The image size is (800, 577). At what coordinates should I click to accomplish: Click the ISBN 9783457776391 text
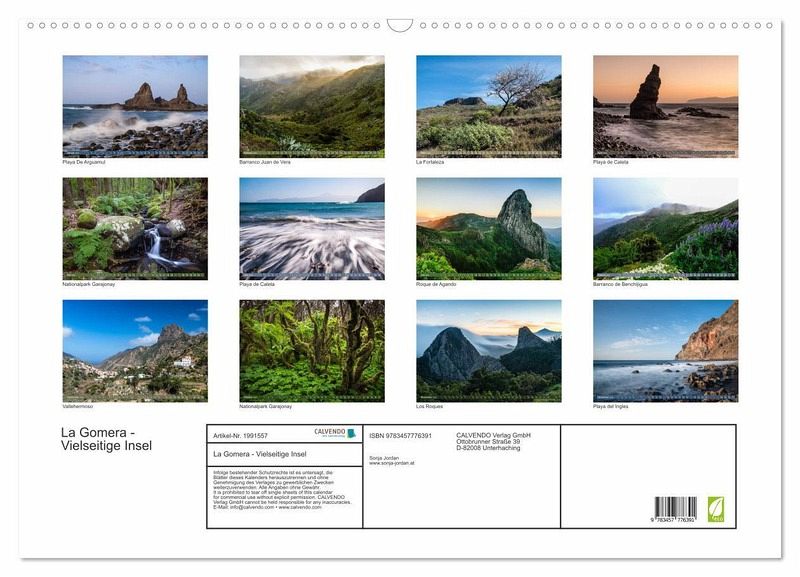(x=400, y=435)
